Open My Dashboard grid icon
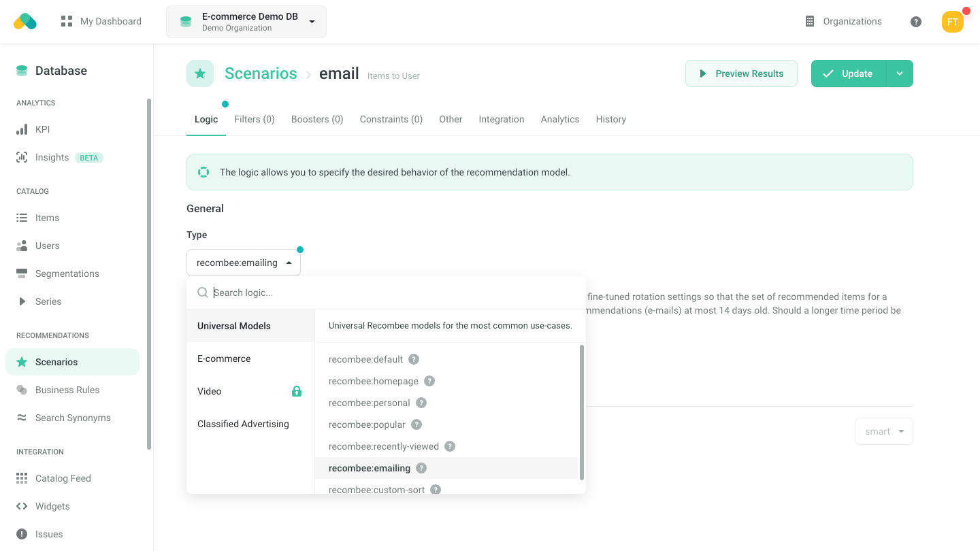The height and width of the screenshot is (551, 980). click(x=66, y=21)
